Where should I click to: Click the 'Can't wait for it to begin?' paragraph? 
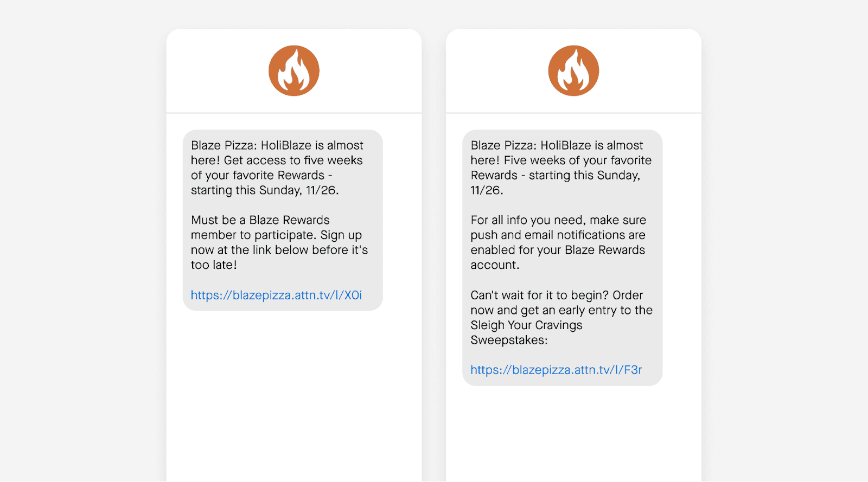(x=561, y=317)
